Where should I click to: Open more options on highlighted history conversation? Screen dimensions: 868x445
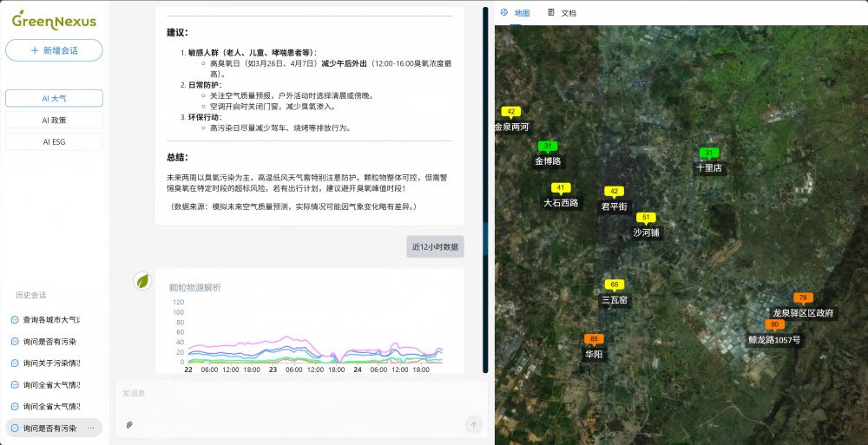tap(91, 428)
